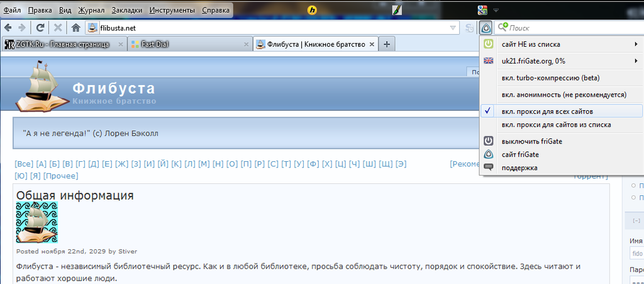Open the Правка menu
This screenshot has height=284, width=644.
40,10
